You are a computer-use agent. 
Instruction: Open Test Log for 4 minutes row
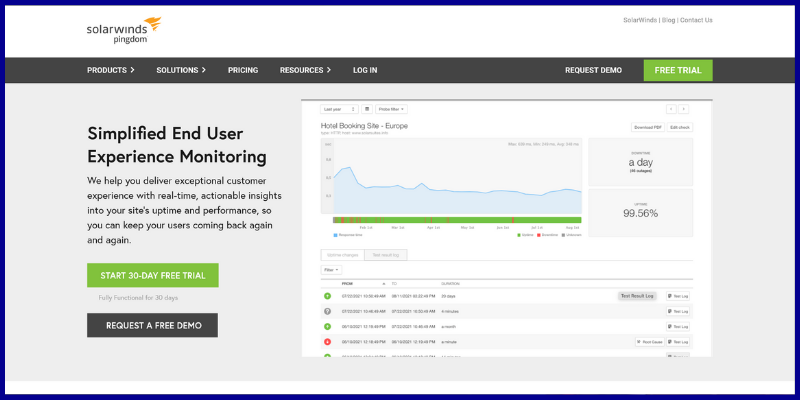[678, 311]
